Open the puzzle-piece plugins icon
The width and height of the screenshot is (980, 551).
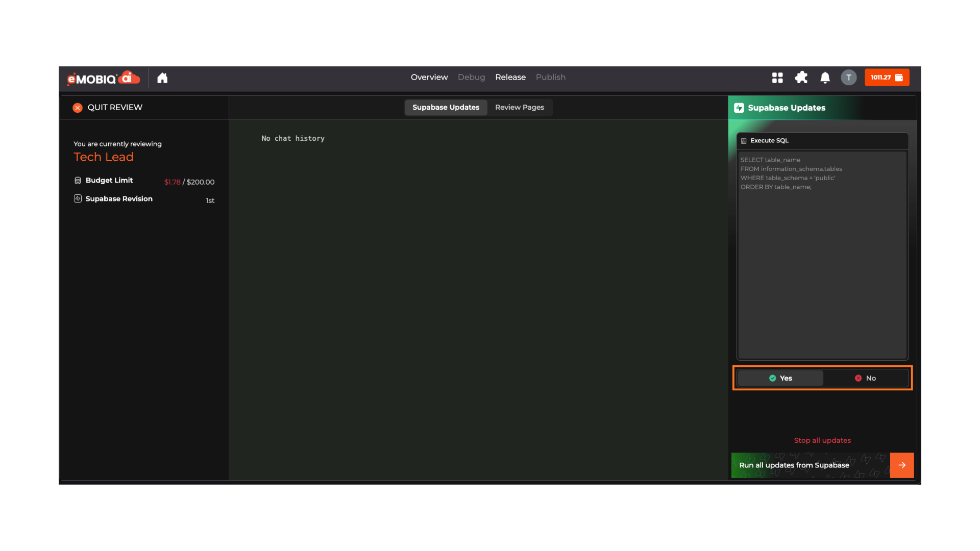[801, 78]
